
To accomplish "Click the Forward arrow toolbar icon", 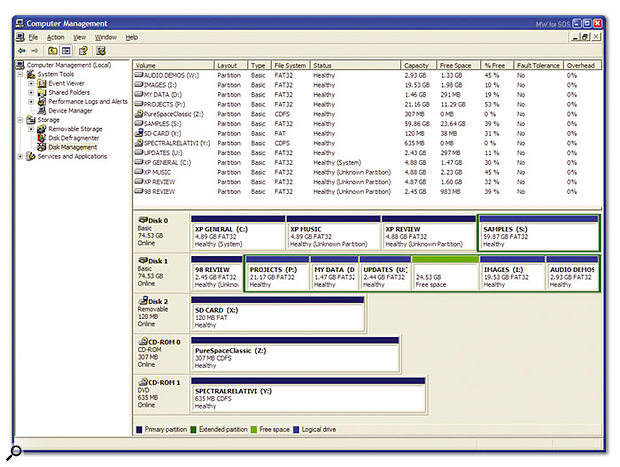I will tap(35, 51).
